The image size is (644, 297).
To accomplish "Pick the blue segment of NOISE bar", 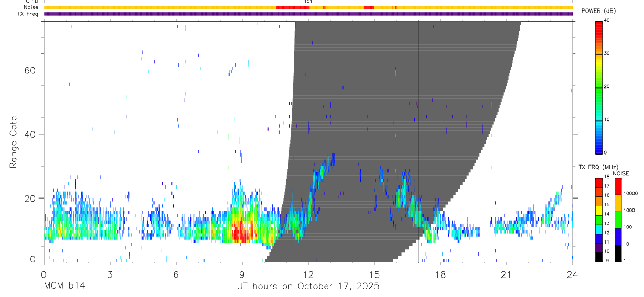I will [x=618, y=237].
